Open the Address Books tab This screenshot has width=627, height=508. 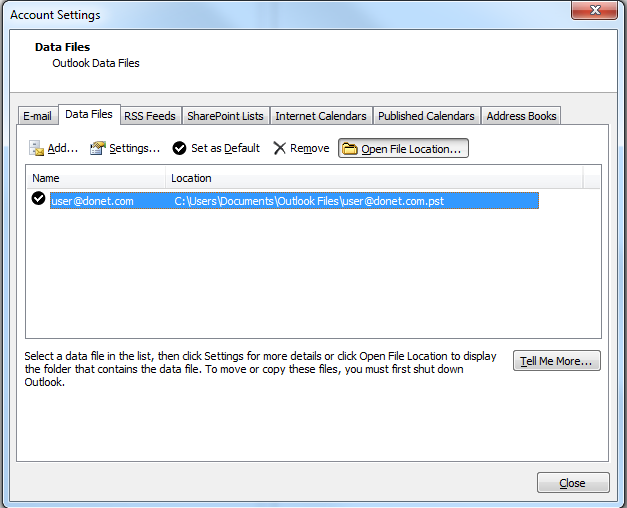tap(521, 116)
